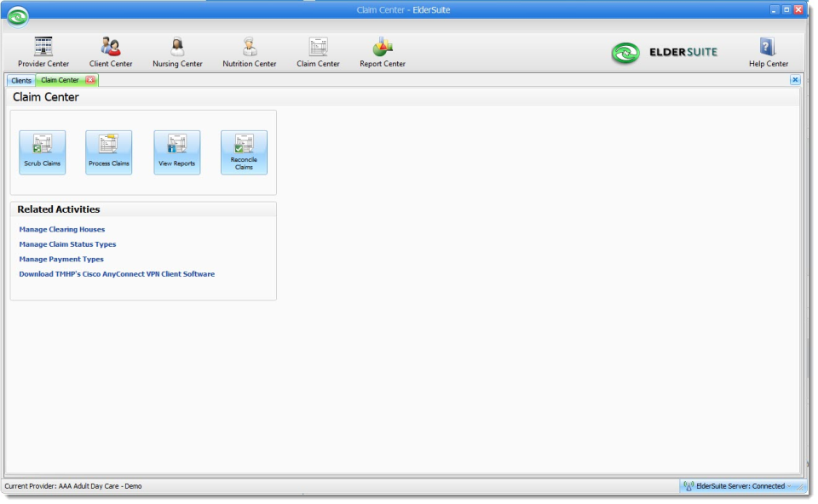Close the Claim Center tab
This screenshot has width=818, height=504.
90,80
